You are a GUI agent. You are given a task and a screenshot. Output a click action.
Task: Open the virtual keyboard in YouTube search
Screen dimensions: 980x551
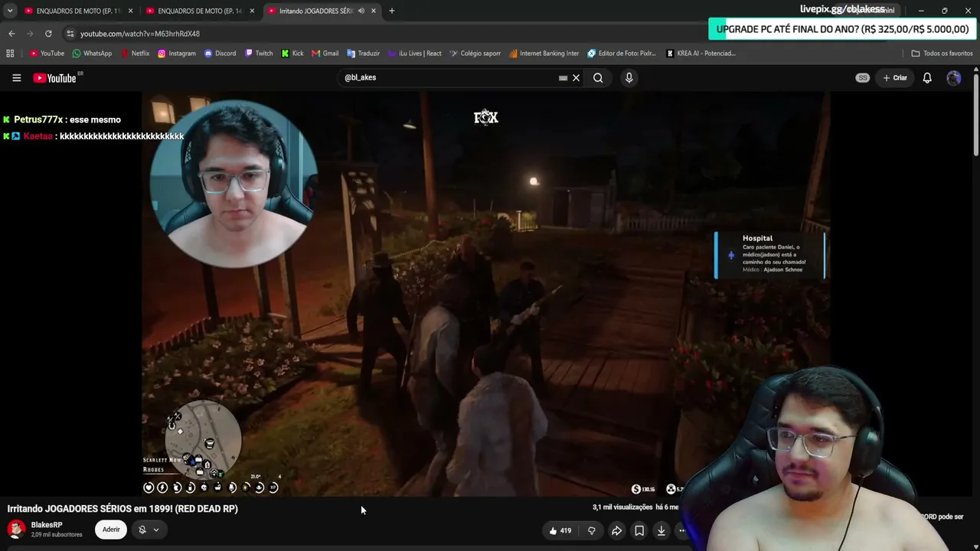(563, 77)
